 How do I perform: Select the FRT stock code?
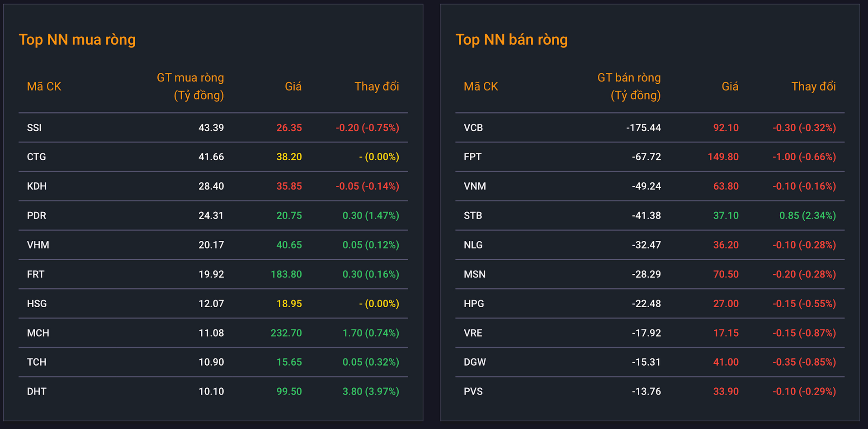pyautogui.click(x=36, y=274)
